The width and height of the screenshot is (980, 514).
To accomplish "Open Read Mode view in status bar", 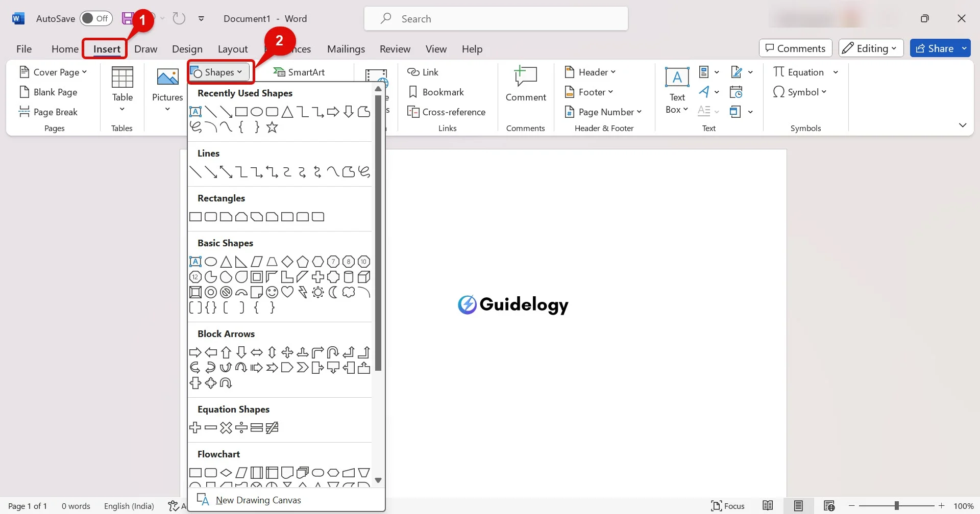I will pos(768,506).
